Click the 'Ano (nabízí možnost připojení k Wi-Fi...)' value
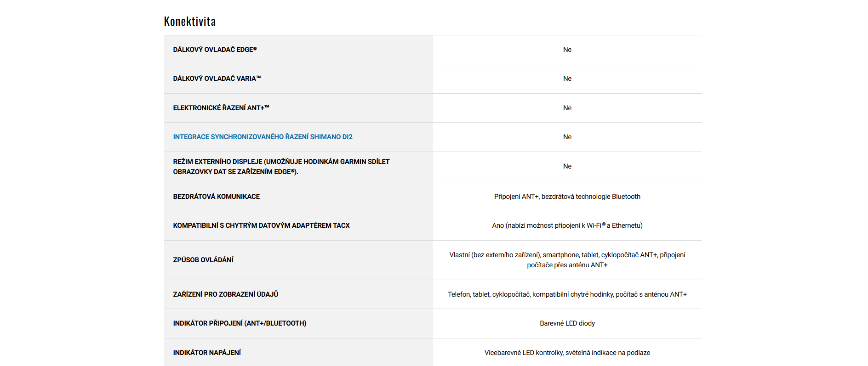 [567, 225]
